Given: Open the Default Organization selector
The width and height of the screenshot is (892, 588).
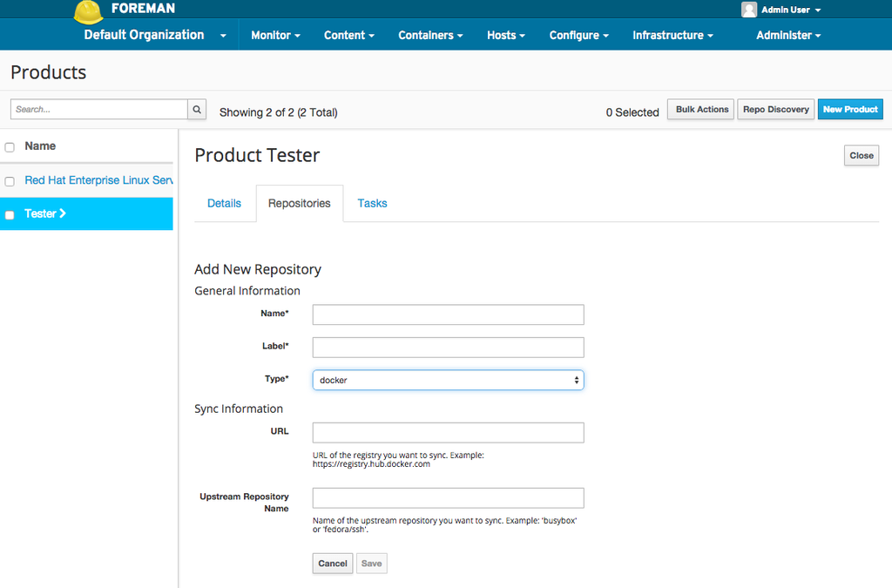Looking at the screenshot, I should 155,35.
